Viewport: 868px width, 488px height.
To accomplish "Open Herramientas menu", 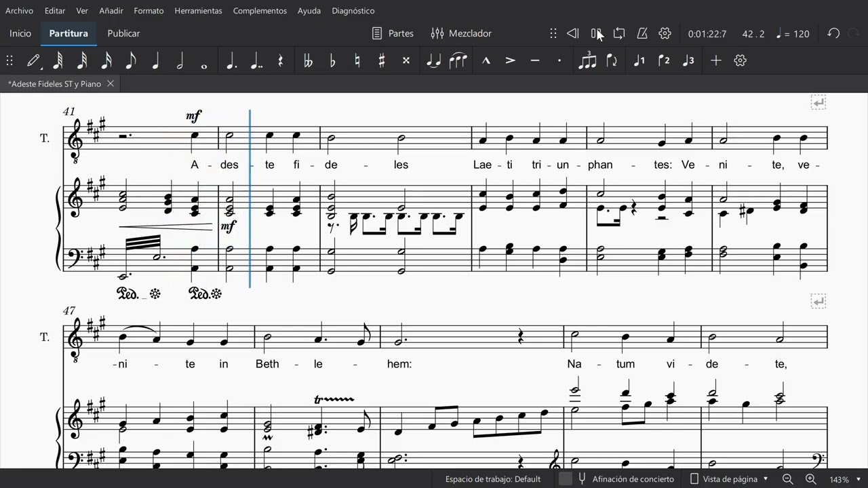I will click(x=198, y=11).
